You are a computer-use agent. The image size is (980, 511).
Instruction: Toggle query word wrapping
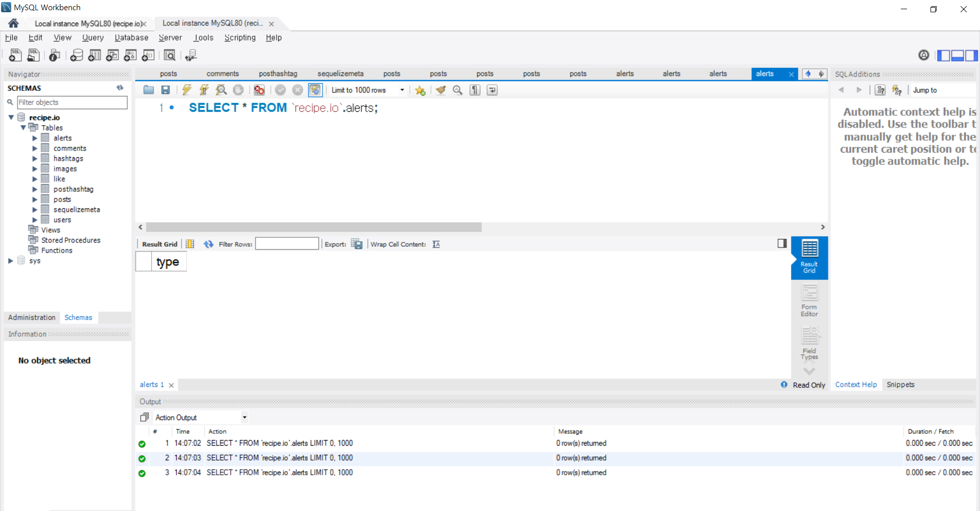[x=492, y=90]
